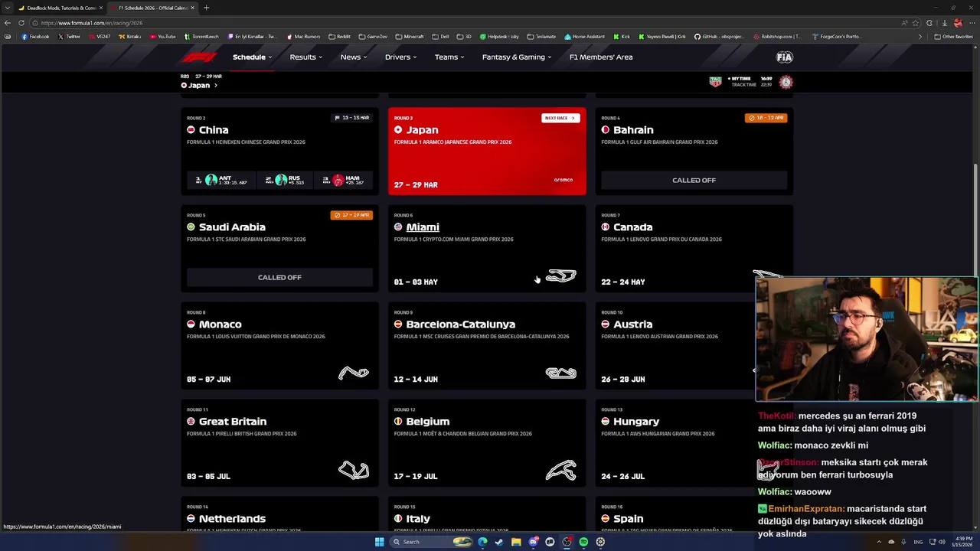This screenshot has height=551, width=980.
Task: Open the Home Assistant bookmark
Action: click(x=584, y=36)
